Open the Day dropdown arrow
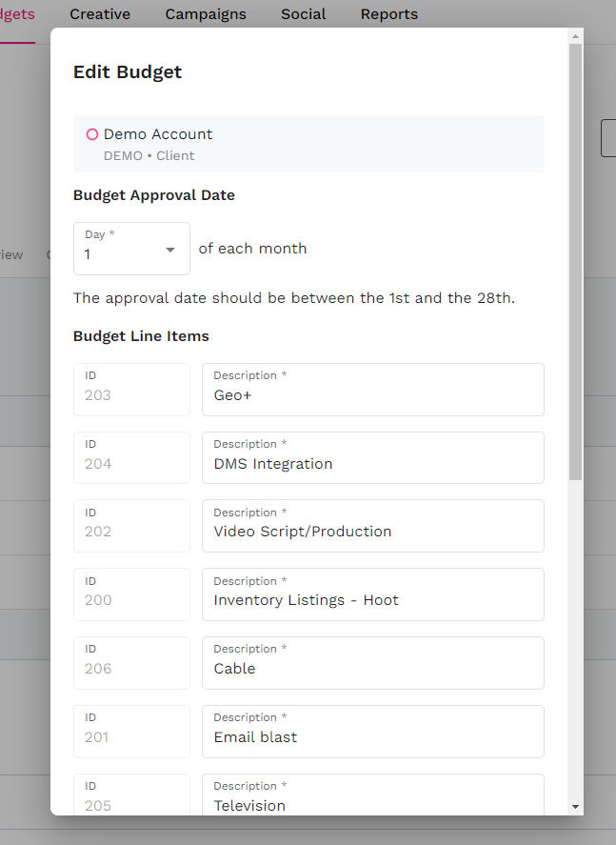 coord(170,250)
